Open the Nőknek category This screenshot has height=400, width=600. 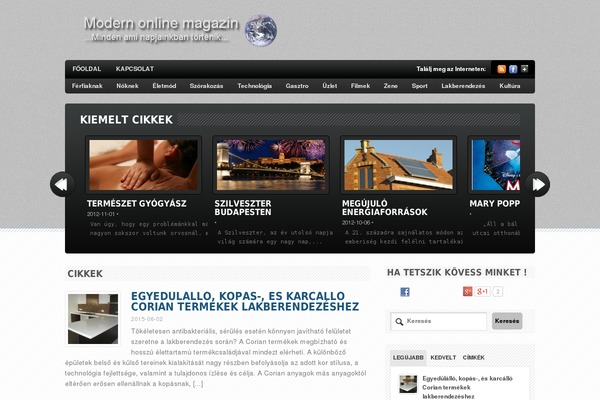pos(127,86)
